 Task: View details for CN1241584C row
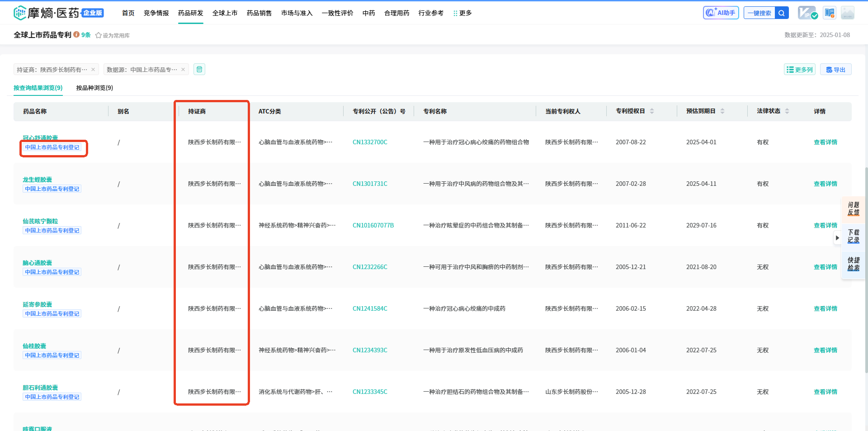coord(825,308)
